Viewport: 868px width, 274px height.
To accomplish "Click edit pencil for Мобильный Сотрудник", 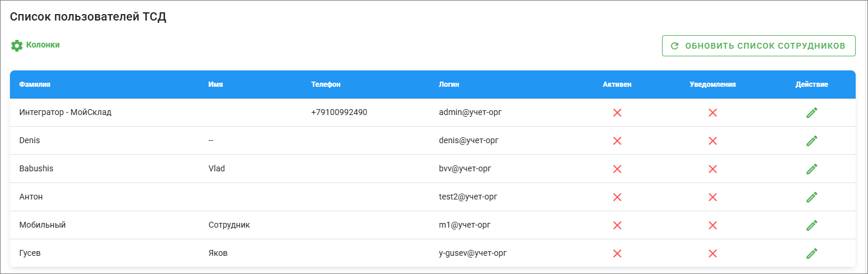I will pos(812,225).
